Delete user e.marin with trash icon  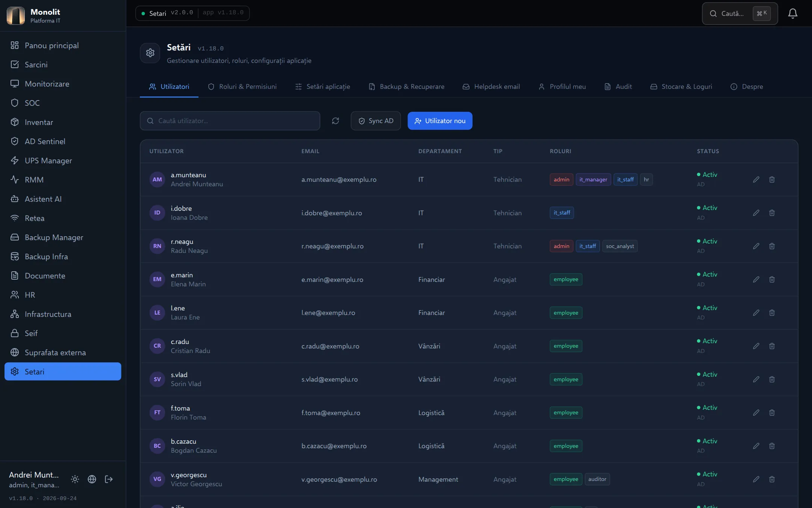click(x=772, y=279)
